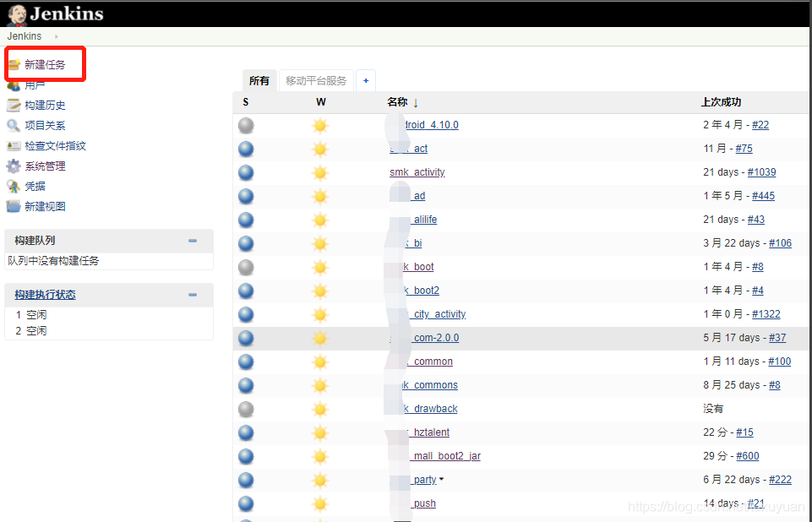Open the smk_activity job
Image resolution: width=812 pixels, height=522 pixels.
[x=417, y=172]
